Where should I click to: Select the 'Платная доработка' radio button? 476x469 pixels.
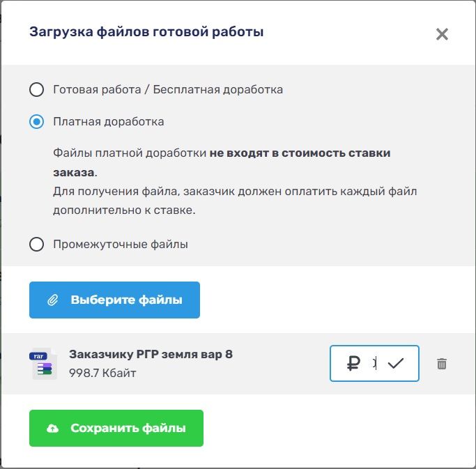click(36, 122)
